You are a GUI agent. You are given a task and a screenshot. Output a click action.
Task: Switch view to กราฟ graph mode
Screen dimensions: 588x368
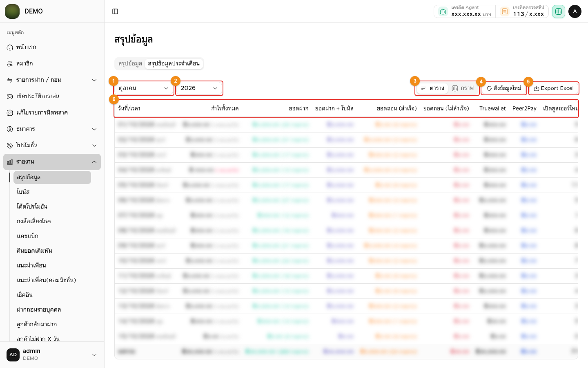tap(463, 88)
